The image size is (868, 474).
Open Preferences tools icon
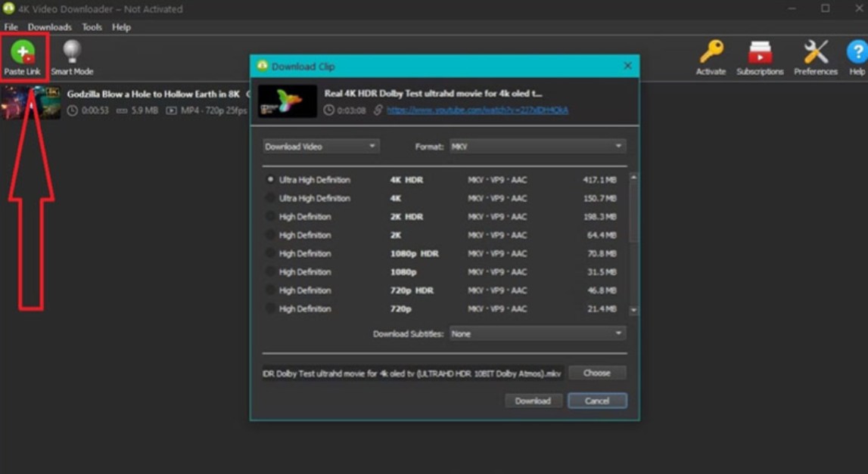coord(815,52)
